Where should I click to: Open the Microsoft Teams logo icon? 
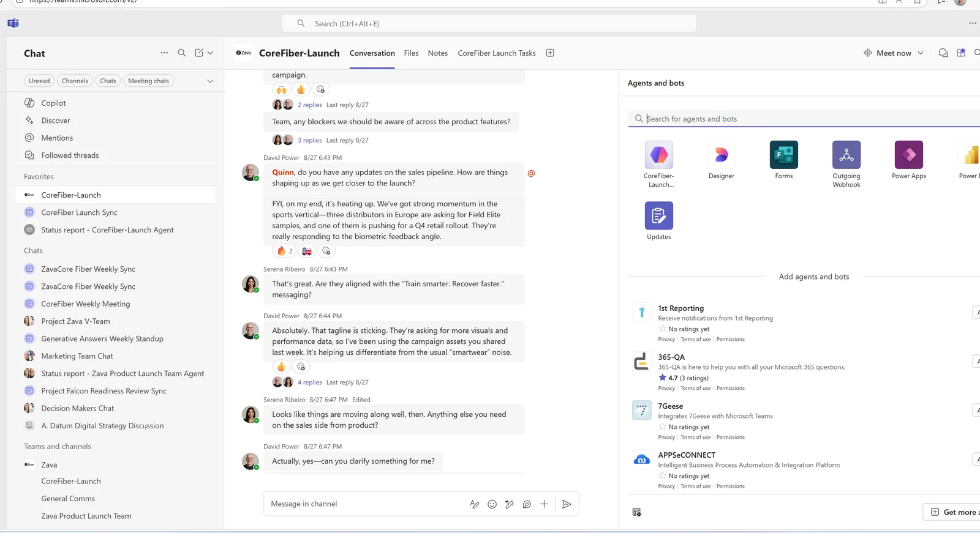tap(13, 23)
